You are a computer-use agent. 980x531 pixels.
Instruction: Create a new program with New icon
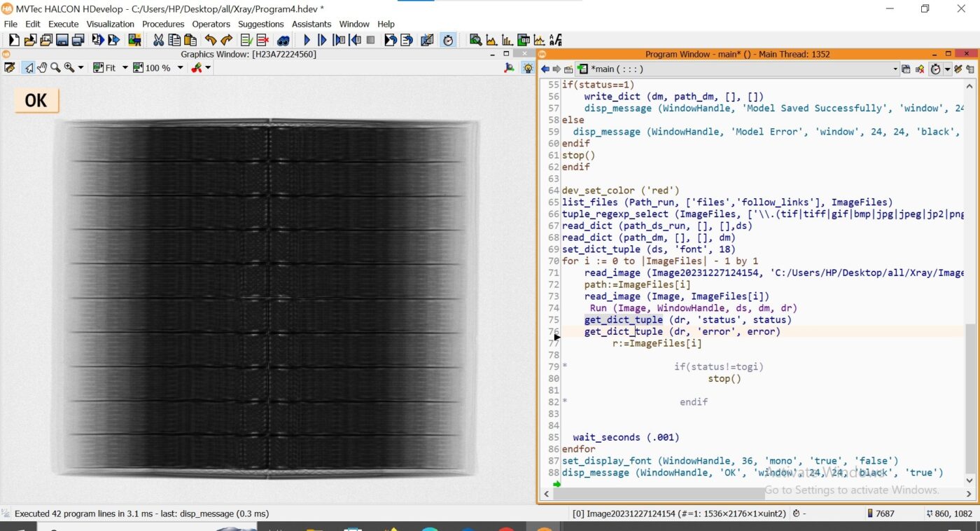tap(14, 40)
